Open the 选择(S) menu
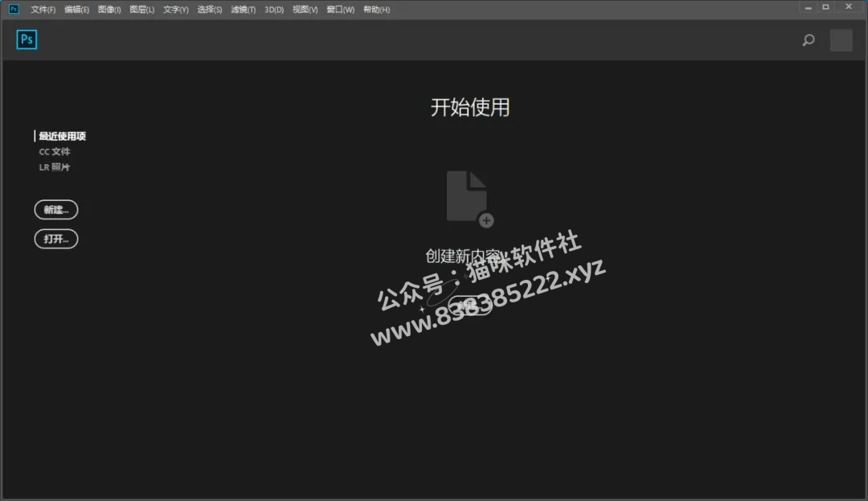The height and width of the screenshot is (501, 868). [x=209, y=10]
